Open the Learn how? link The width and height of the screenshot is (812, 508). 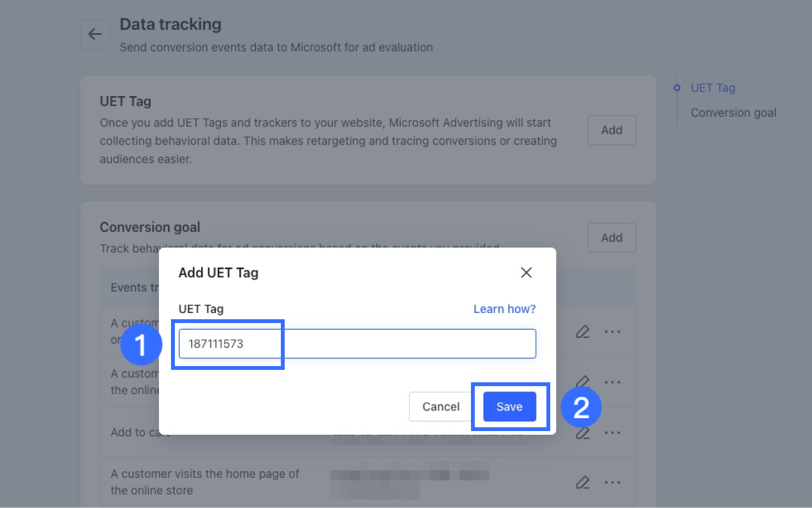pyautogui.click(x=504, y=309)
